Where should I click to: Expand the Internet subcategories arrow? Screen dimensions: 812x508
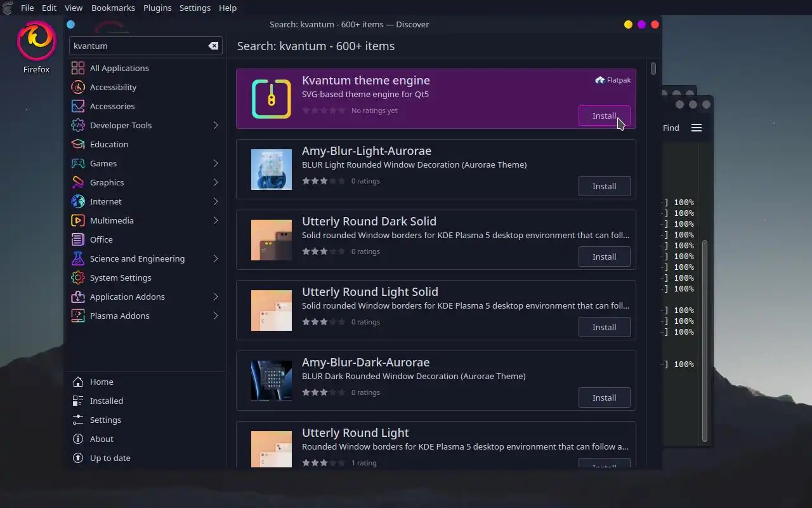tap(216, 201)
